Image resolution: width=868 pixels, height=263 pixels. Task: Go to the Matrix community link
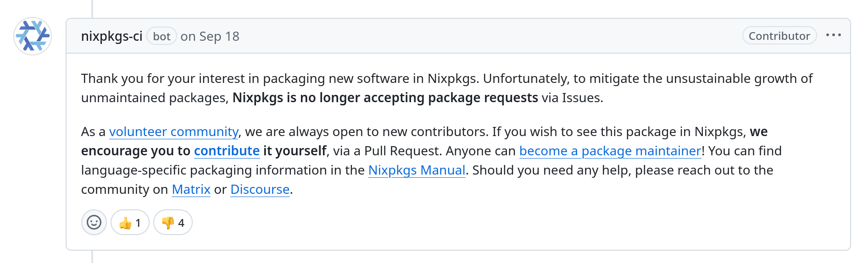(x=191, y=189)
